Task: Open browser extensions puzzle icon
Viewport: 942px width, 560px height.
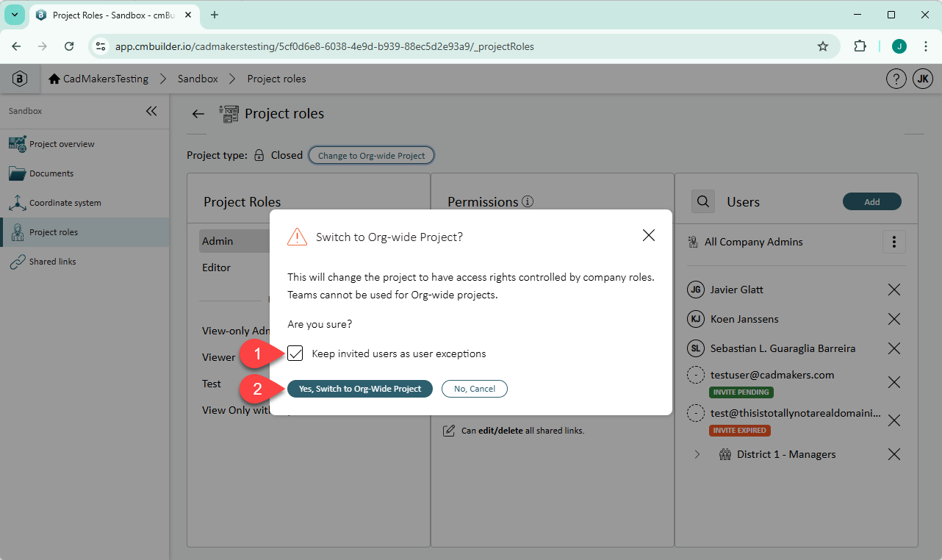Action: click(860, 46)
